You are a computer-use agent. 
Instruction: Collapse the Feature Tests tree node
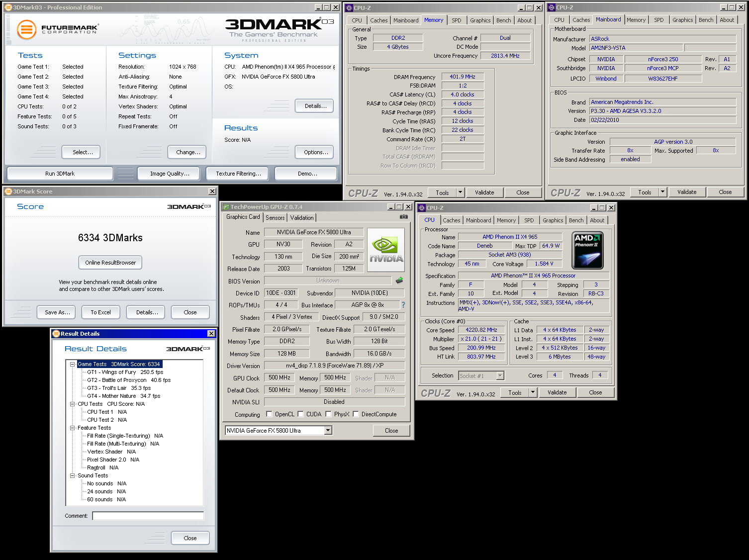tap(73, 428)
